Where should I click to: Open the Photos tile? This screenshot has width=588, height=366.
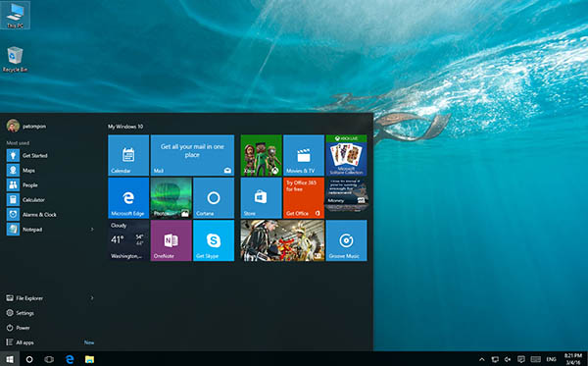171,198
